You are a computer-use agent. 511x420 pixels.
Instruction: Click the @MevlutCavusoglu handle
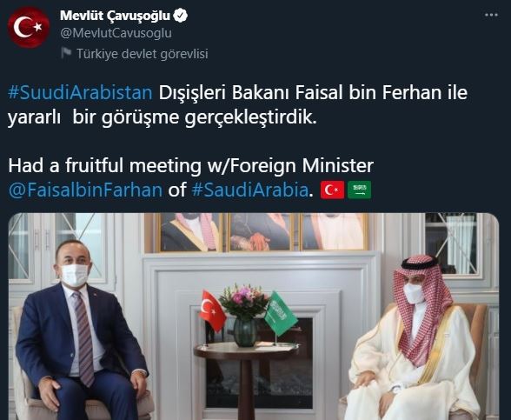[x=116, y=33]
